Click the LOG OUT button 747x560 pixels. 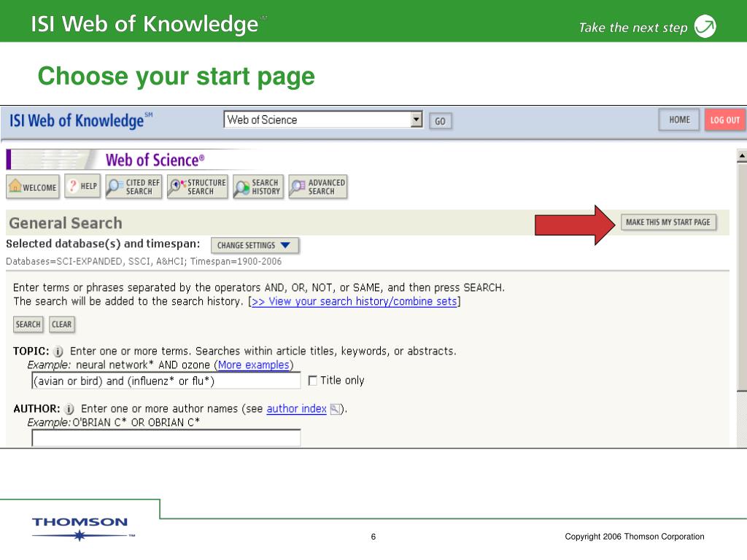pyautogui.click(x=724, y=120)
